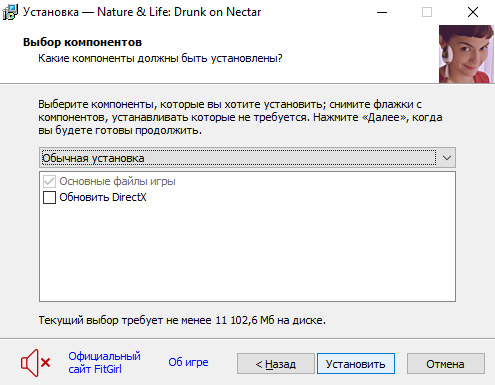Click the Основные файлы игры label

(117, 181)
